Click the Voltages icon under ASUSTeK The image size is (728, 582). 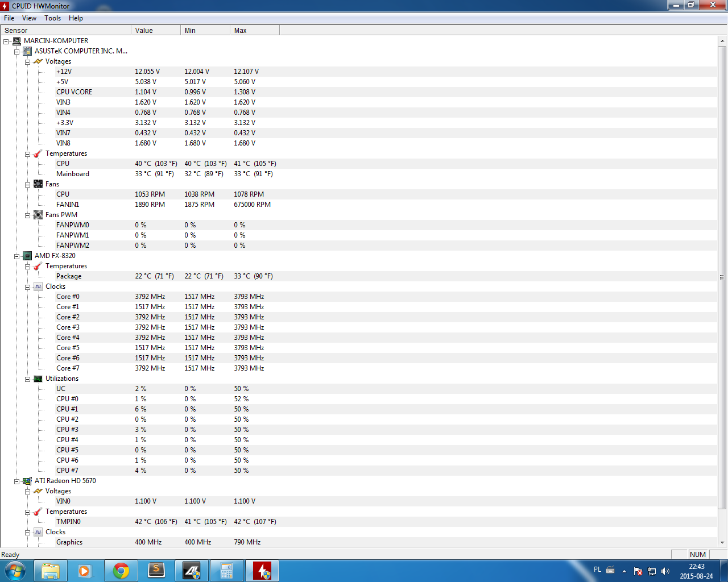[38, 61]
